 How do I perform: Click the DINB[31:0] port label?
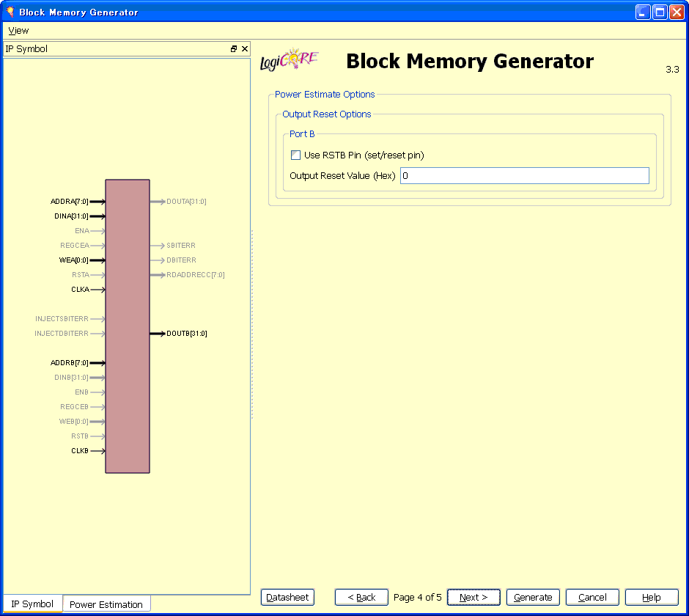coord(71,377)
